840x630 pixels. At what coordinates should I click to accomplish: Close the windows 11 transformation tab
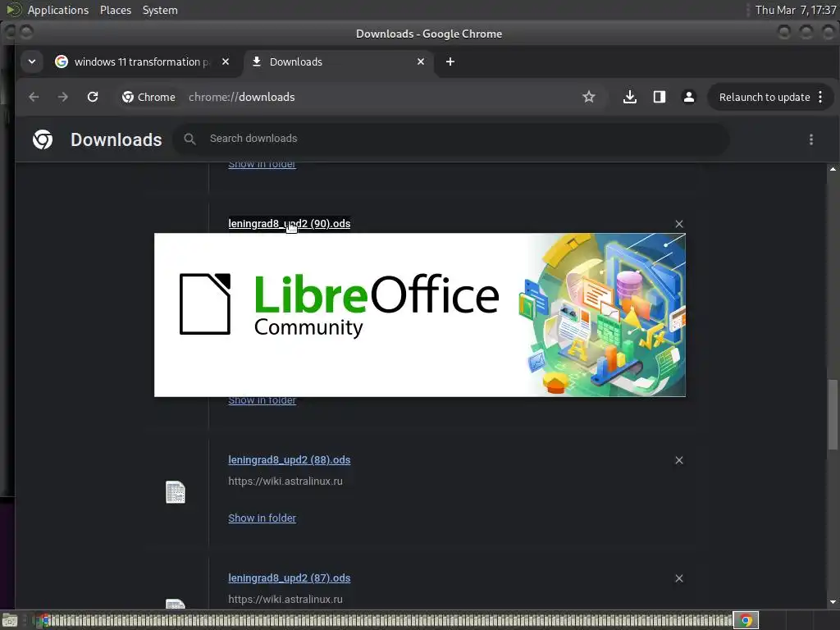click(x=226, y=62)
